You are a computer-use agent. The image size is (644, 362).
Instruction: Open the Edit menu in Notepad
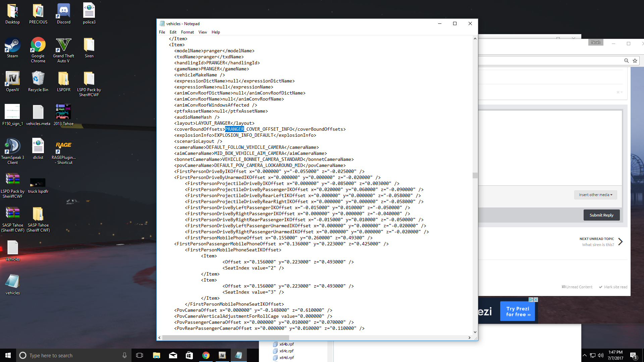coord(173,32)
